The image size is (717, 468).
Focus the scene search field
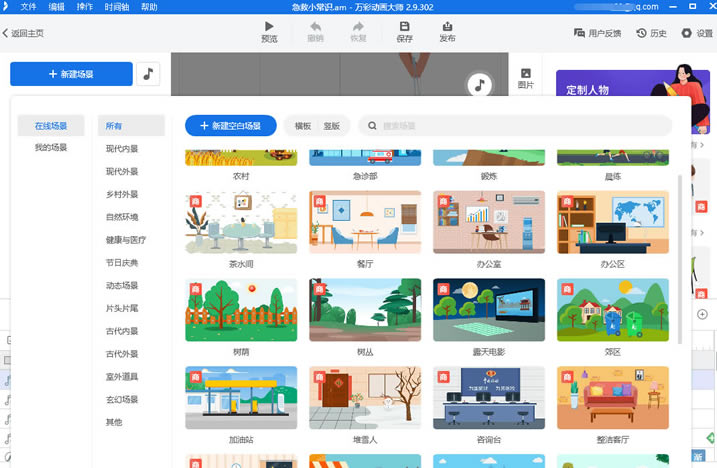pos(515,125)
